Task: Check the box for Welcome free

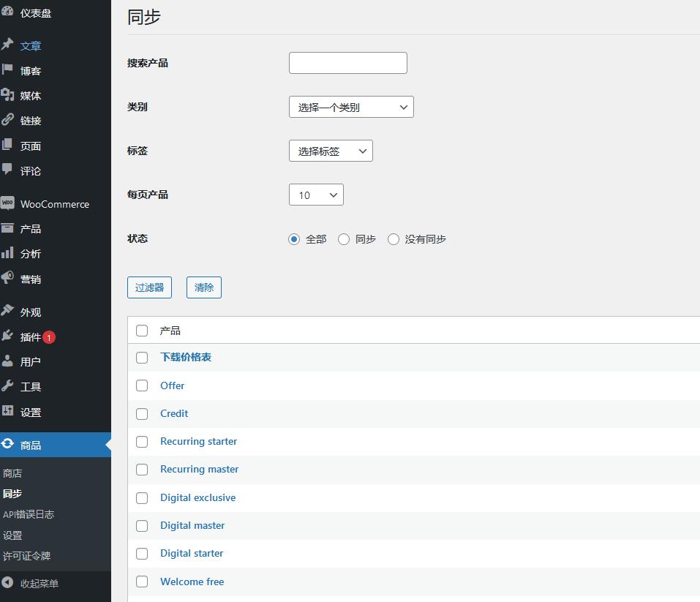Action: [x=142, y=582]
